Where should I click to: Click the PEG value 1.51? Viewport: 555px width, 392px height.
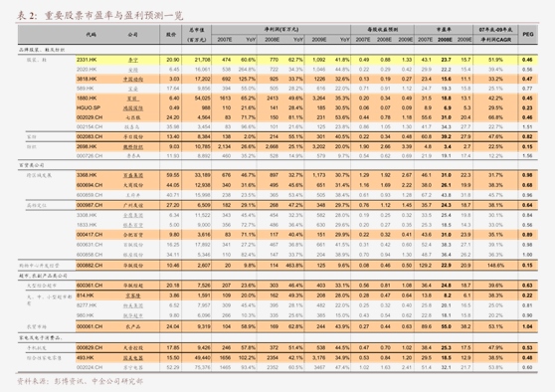click(527, 126)
